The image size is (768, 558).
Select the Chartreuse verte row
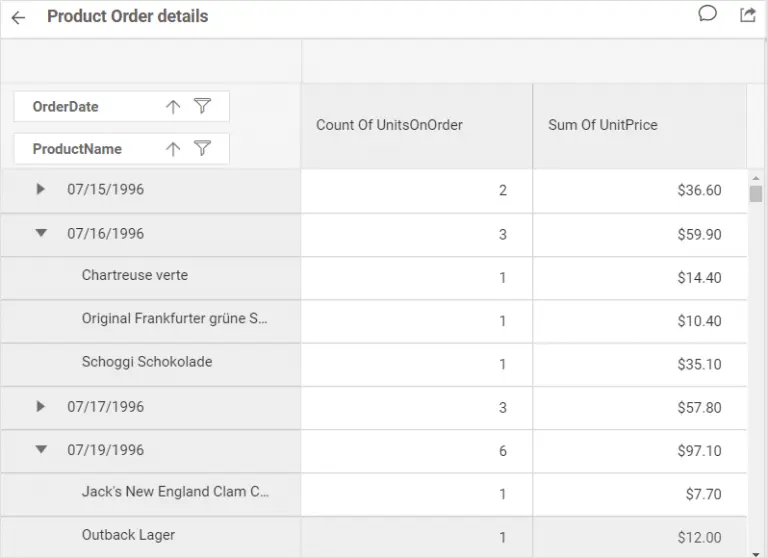tap(135, 276)
